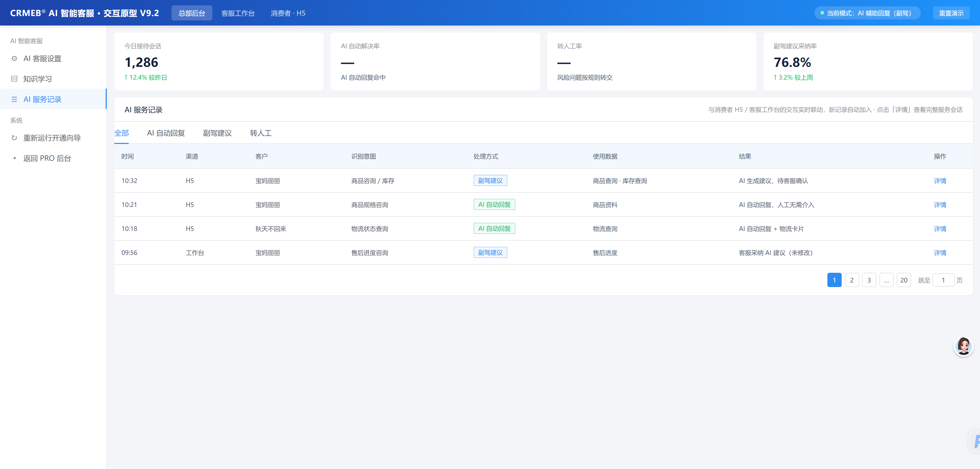
Task: Go to pagination page 20
Action: click(x=903, y=280)
